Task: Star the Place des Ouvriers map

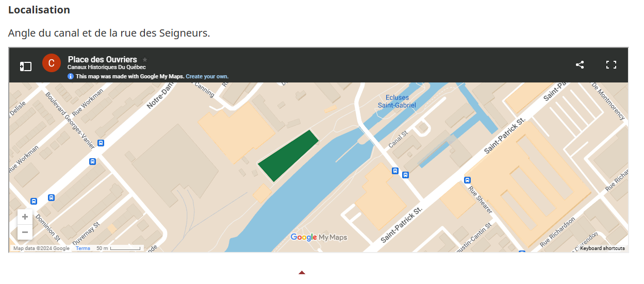Action: [145, 60]
